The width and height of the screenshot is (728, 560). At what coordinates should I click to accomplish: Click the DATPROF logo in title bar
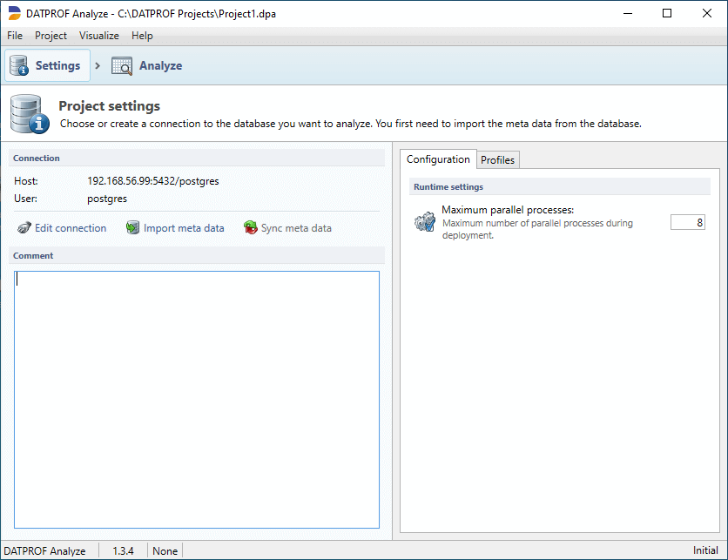pyautogui.click(x=14, y=13)
